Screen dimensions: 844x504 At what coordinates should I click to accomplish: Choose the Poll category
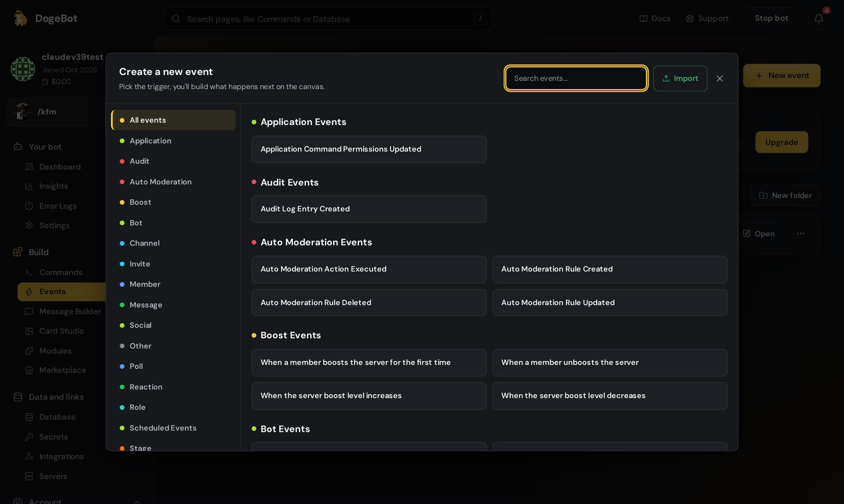173,366
